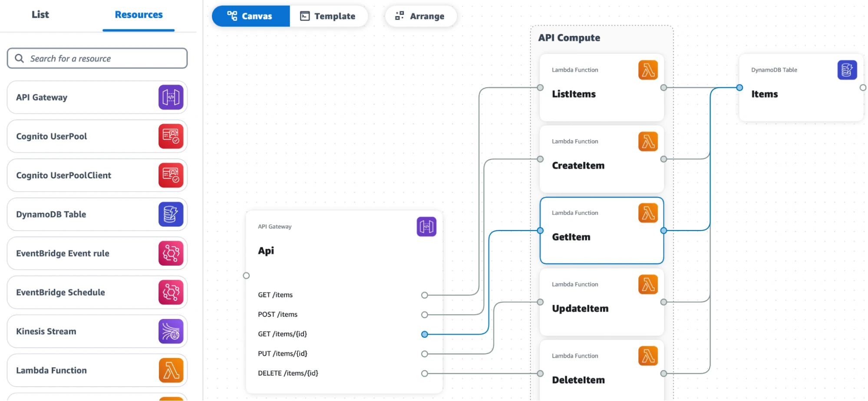The image size is (868, 401).
Task: Click the Arrange button
Action: point(420,16)
